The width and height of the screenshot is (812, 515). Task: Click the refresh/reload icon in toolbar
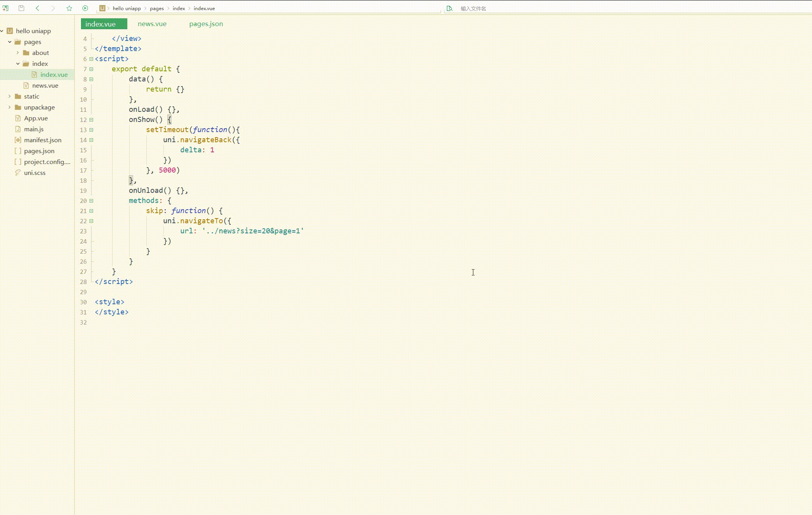pyautogui.click(x=85, y=8)
